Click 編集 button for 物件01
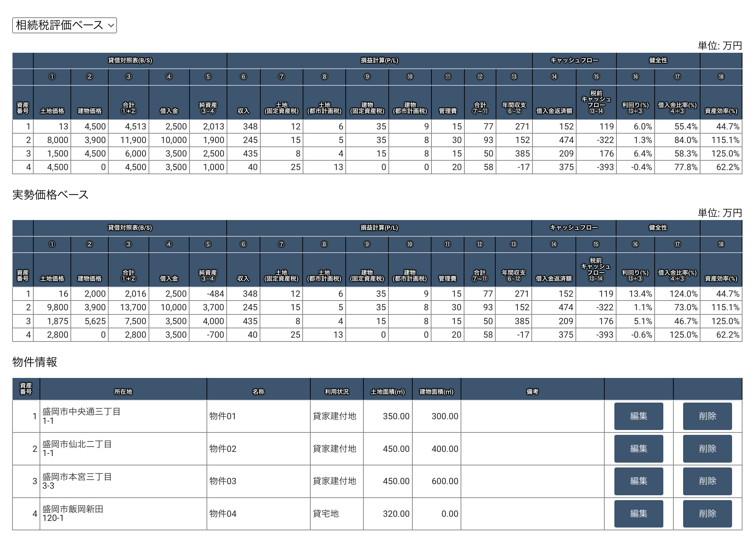 [x=638, y=416]
